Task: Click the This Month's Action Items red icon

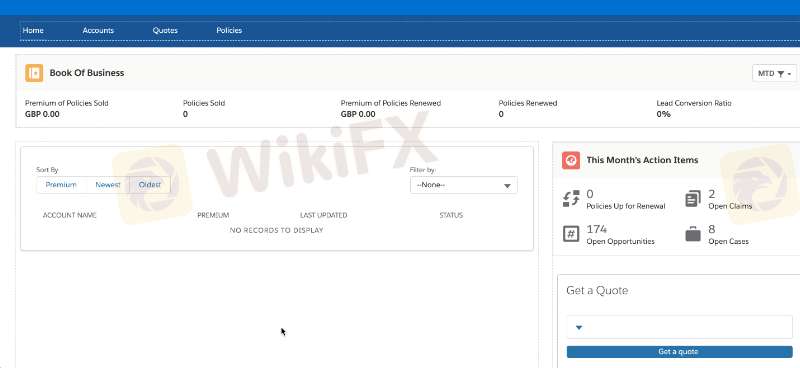Action: click(x=571, y=160)
